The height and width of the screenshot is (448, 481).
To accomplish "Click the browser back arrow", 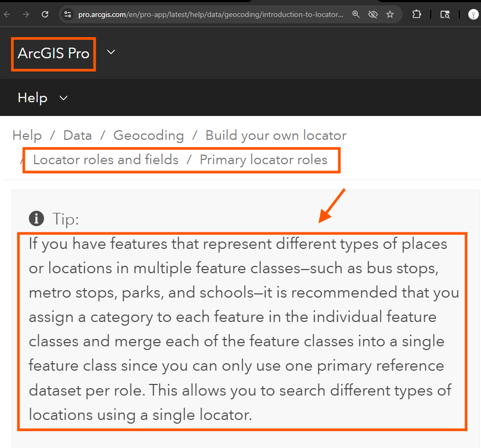I will coord(7,14).
